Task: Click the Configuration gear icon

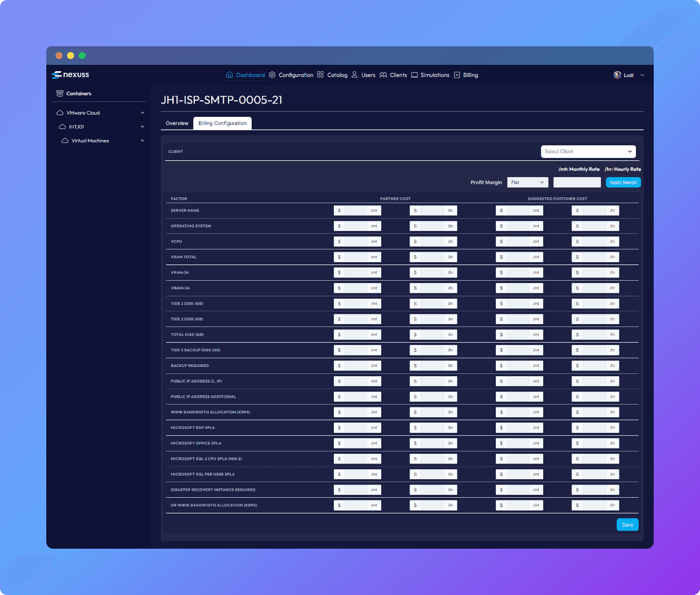Action: 272,75
